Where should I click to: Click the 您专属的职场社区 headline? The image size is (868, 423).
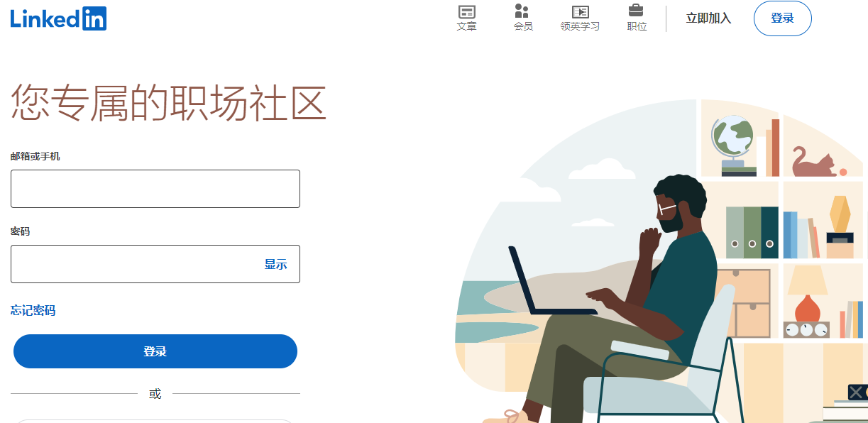point(169,102)
